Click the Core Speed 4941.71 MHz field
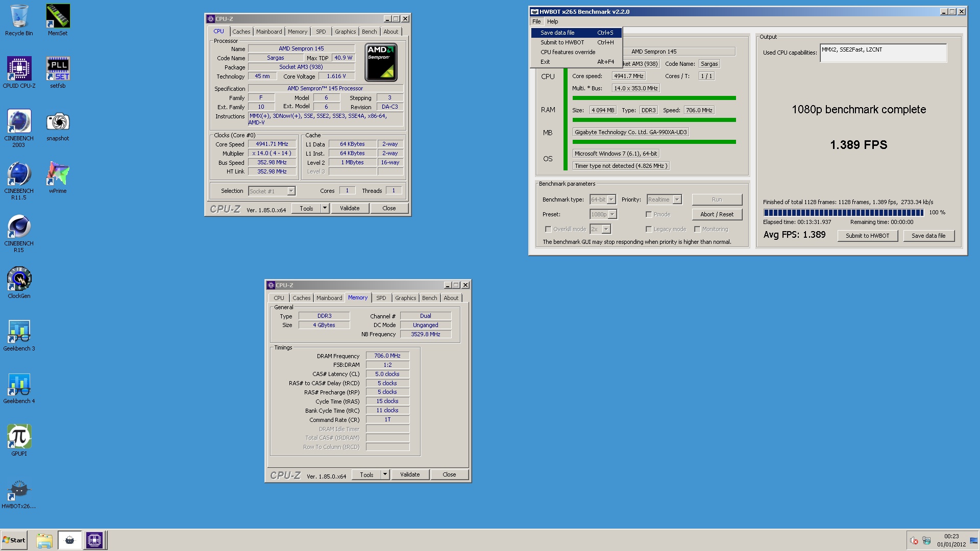 coord(272,144)
